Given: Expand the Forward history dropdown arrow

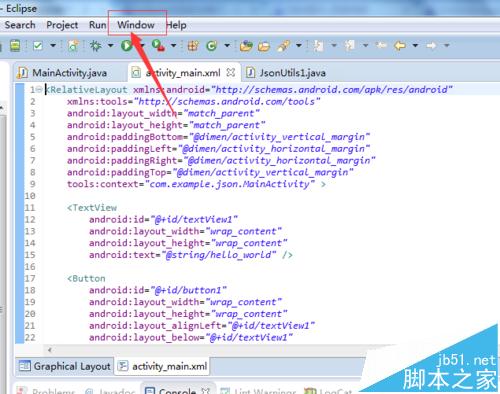Looking at the screenshot, I should tap(447, 45).
